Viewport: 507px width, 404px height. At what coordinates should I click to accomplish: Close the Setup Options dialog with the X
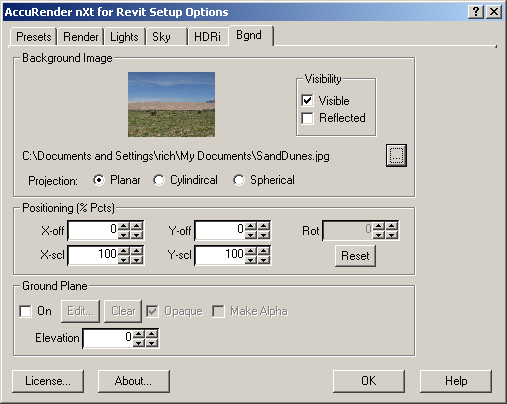tap(494, 12)
